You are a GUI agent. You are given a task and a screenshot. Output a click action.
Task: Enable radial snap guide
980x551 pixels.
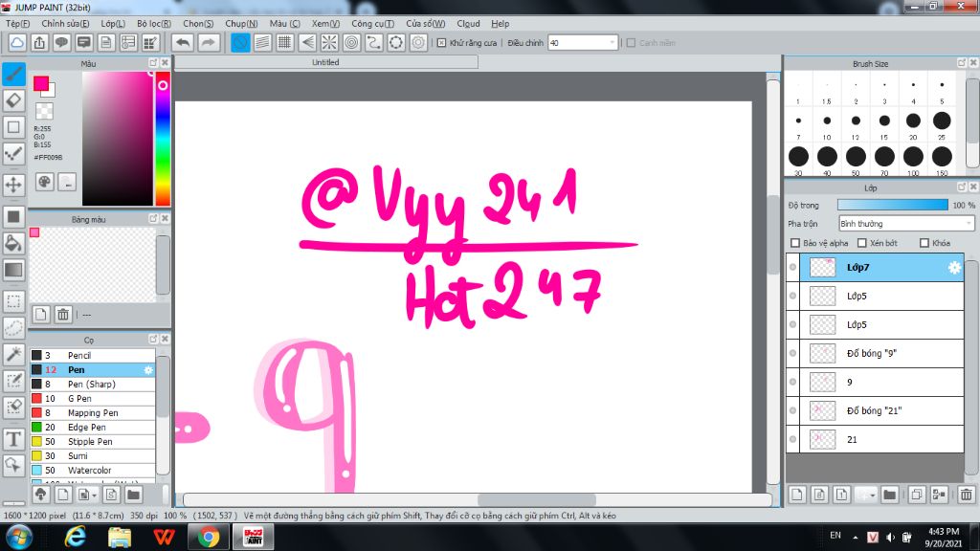coord(329,42)
